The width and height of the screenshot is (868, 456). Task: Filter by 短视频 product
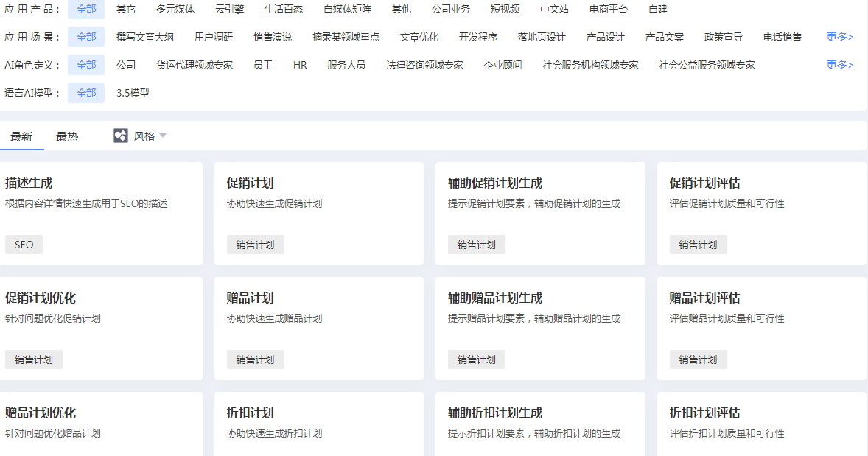coord(505,9)
